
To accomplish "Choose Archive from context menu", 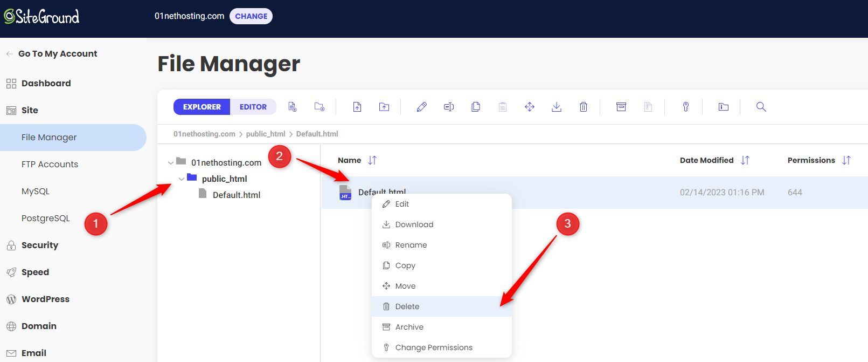I will (x=441, y=327).
